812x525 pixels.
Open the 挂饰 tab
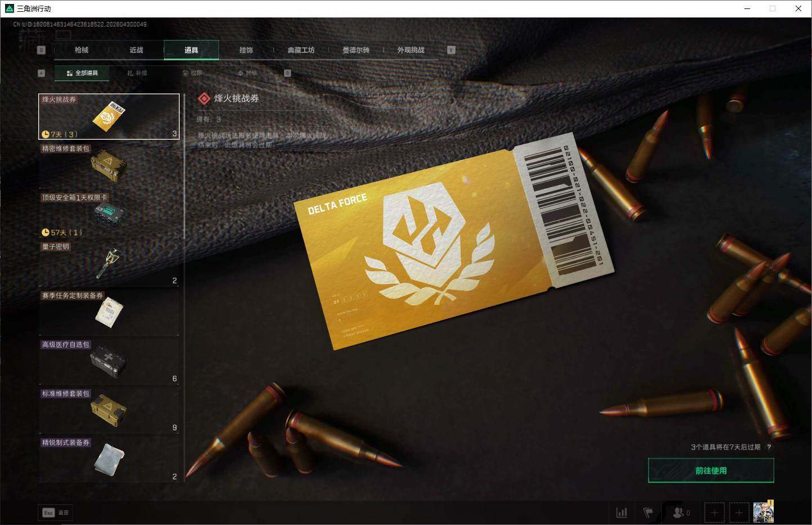tap(246, 50)
